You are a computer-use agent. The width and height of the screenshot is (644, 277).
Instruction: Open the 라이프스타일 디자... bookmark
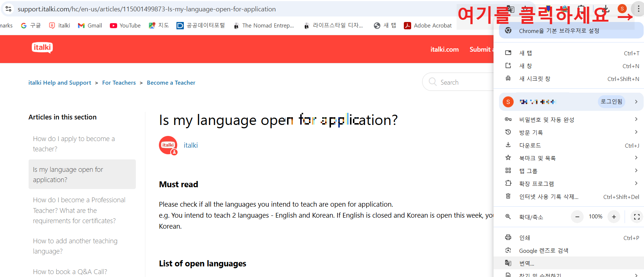pyautogui.click(x=334, y=25)
